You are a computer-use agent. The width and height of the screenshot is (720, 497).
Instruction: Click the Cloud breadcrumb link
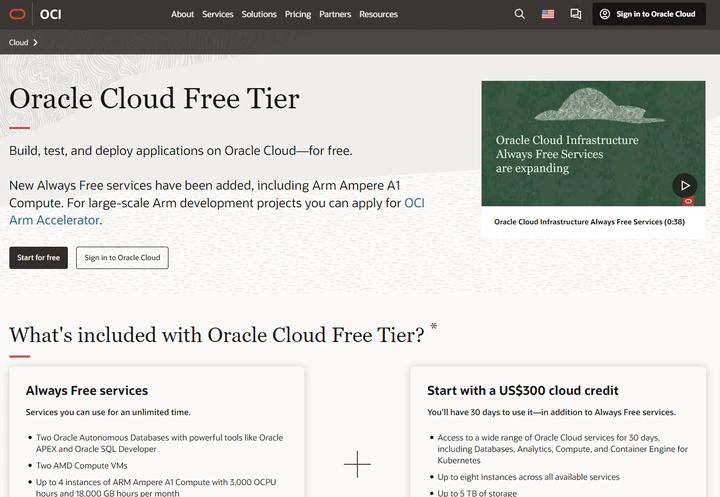click(x=18, y=43)
